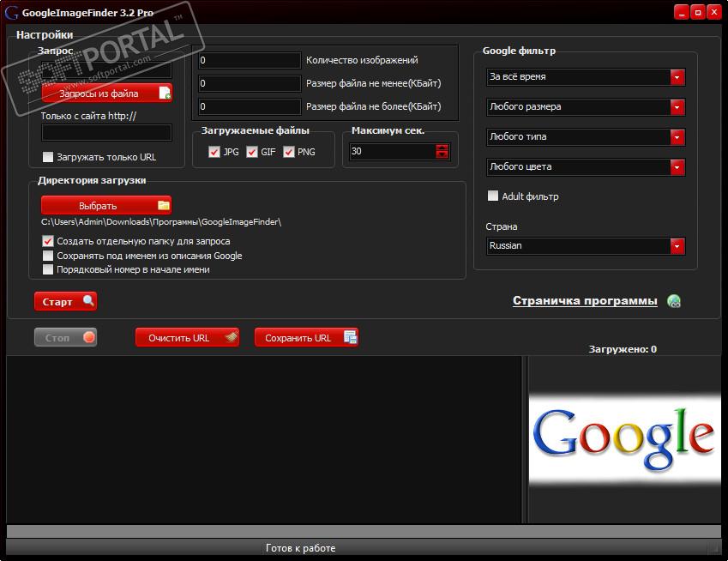Click the broom icon on Очистить URL button
The width and height of the screenshot is (728, 561).
[x=232, y=337]
